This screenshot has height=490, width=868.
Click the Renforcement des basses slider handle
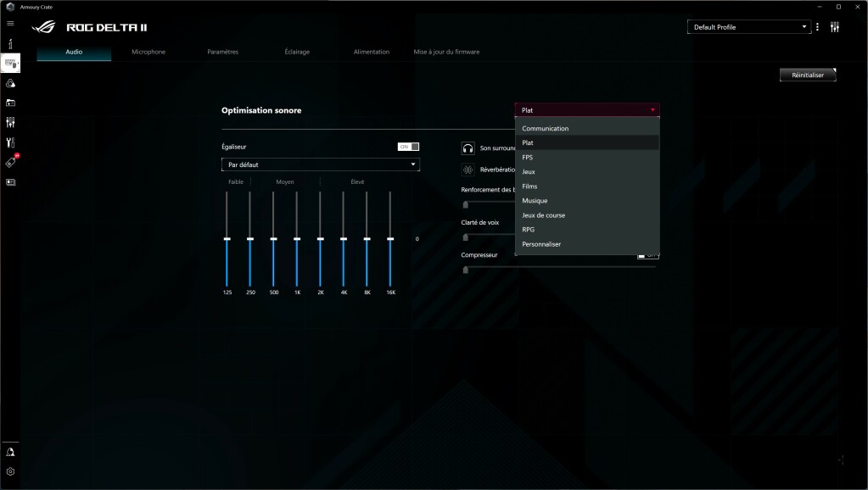(x=466, y=204)
